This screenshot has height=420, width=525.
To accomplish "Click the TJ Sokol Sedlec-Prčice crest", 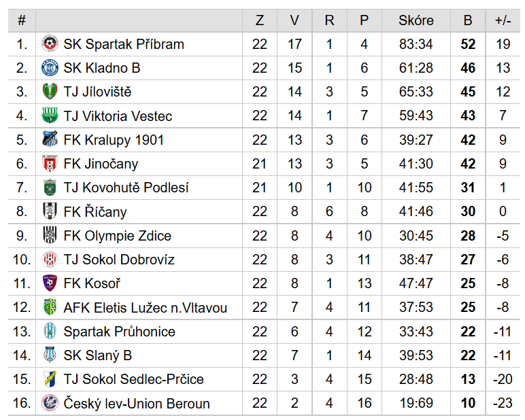I will coord(50,379).
